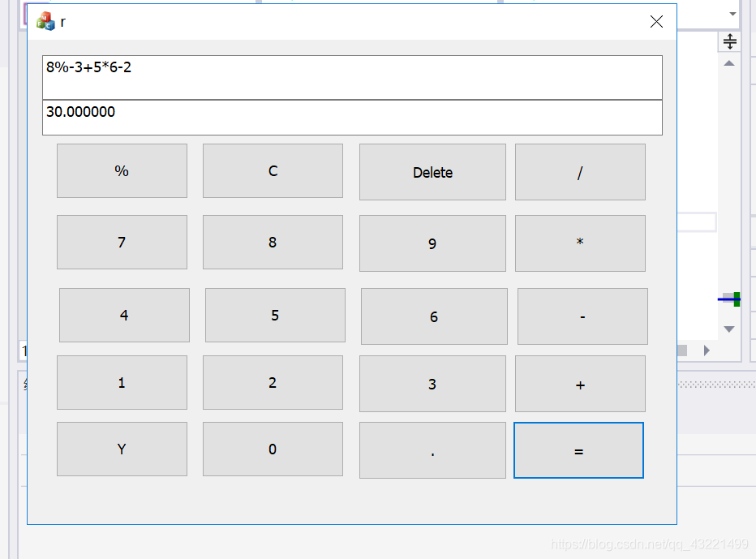The width and height of the screenshot is (756, 559).
Task: Click the MFC app icon in title bar
Action: [x=45, y=21]
